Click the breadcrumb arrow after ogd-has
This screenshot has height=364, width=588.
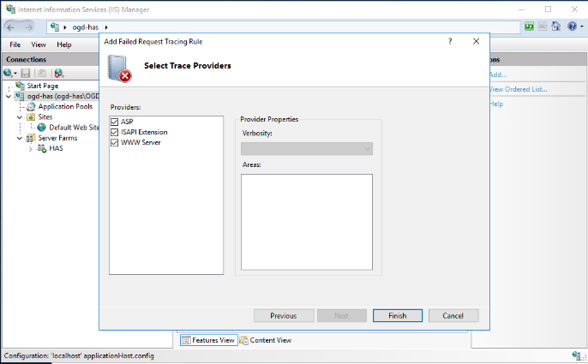pyautogui.click(x=106, y=27)
